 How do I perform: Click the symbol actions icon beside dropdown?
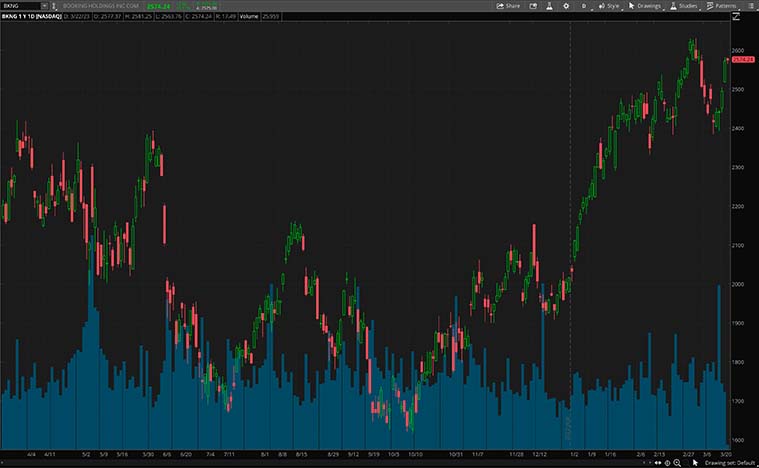pos(54,6)
